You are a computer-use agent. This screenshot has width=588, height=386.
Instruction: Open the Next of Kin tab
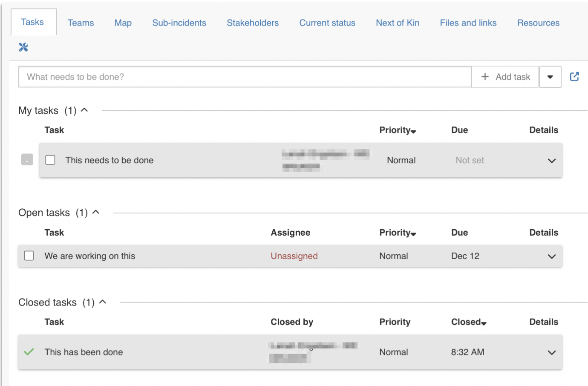click(397, 23)
